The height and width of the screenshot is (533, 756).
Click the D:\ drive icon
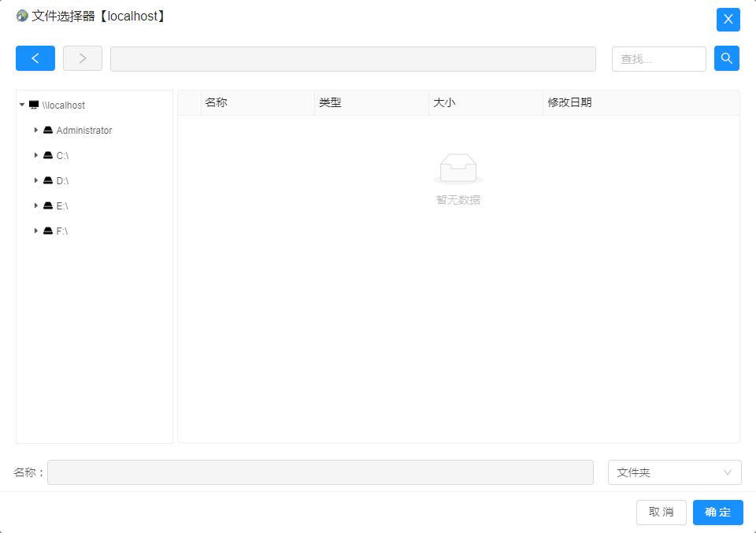(x=48, y=181)
